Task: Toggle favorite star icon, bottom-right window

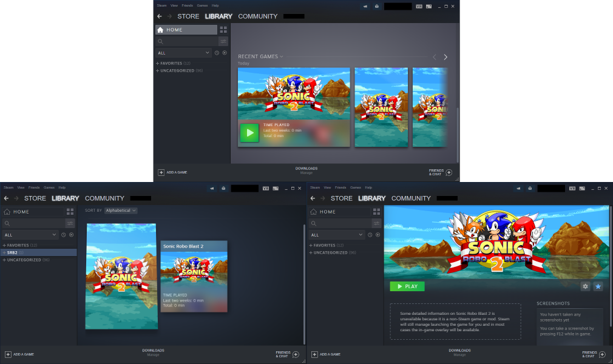Action: (598, 286)
